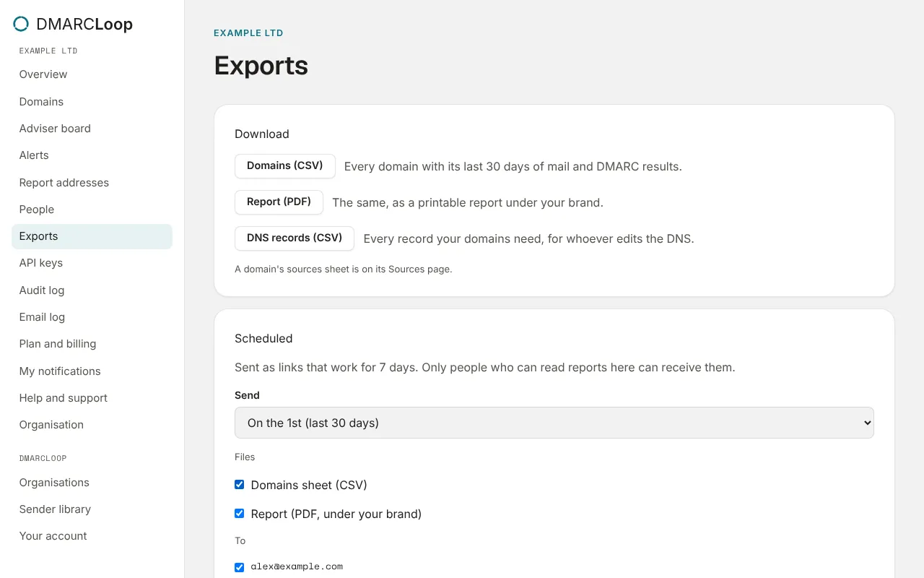Download DNS records (CSV)

click(295, 238)
